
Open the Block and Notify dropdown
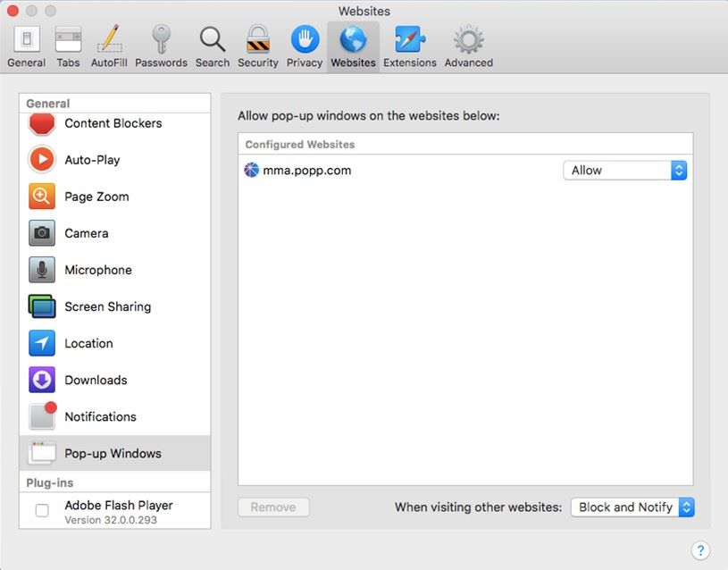coord(632,507)
